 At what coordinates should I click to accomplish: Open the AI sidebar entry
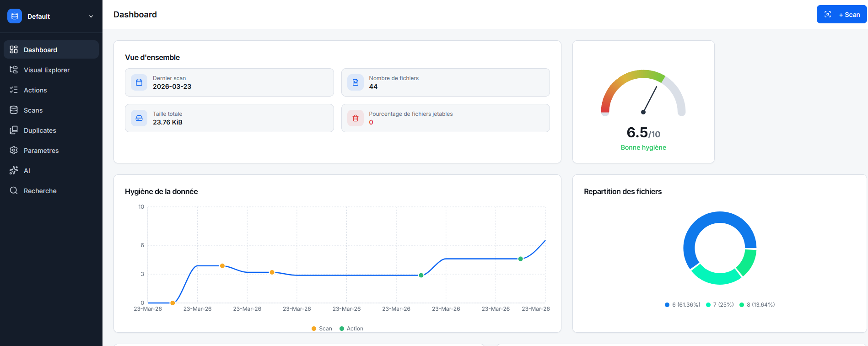[51, 170]
